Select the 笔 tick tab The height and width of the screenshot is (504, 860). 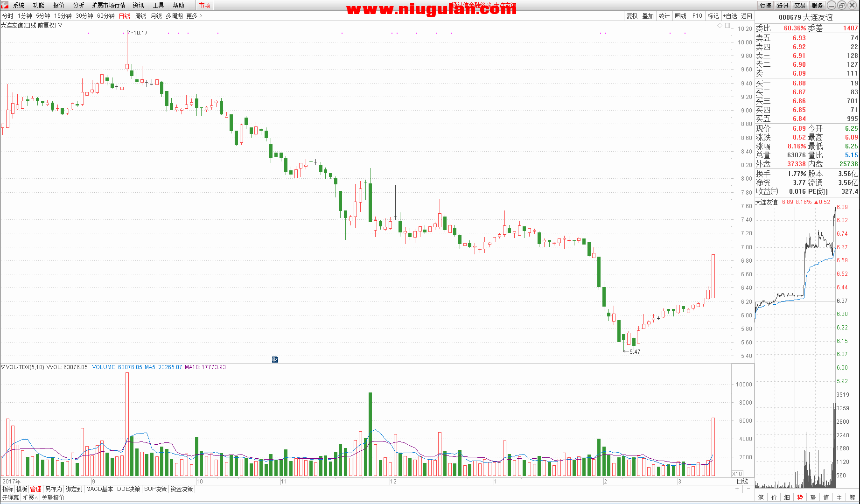(x=761, y=497)
